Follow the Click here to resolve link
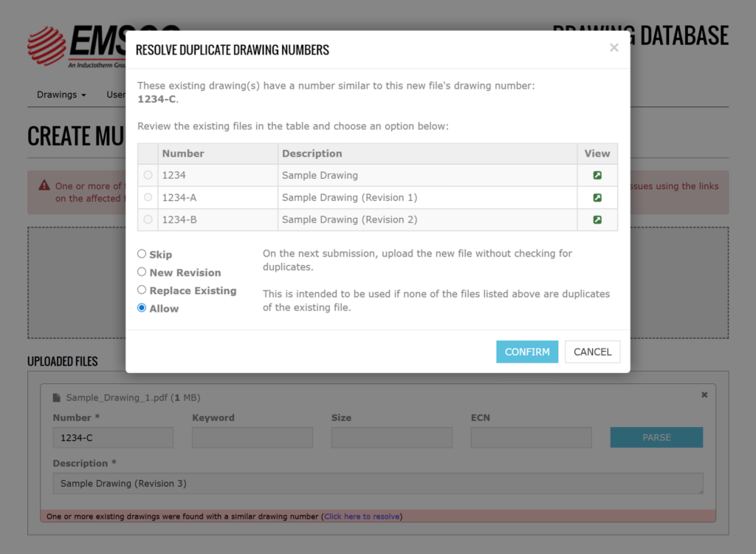 tap(362, 516)
